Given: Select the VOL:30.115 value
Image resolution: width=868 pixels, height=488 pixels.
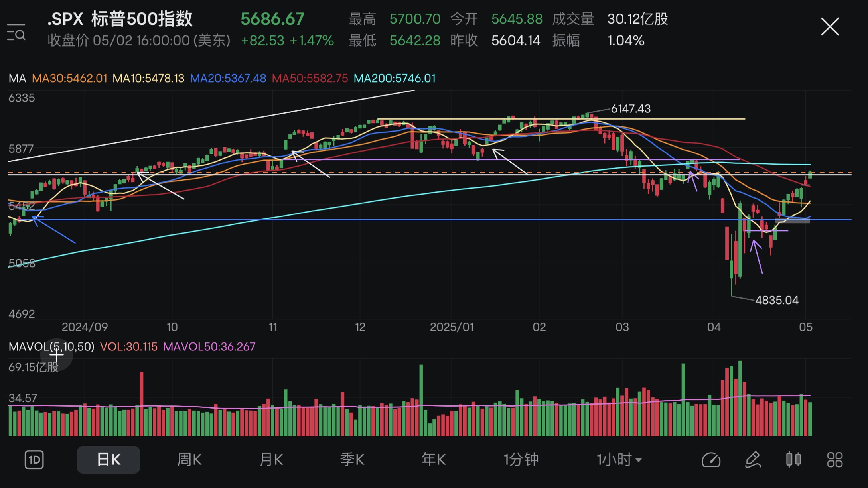Looking at the screenshot, I should click(129, 346).
